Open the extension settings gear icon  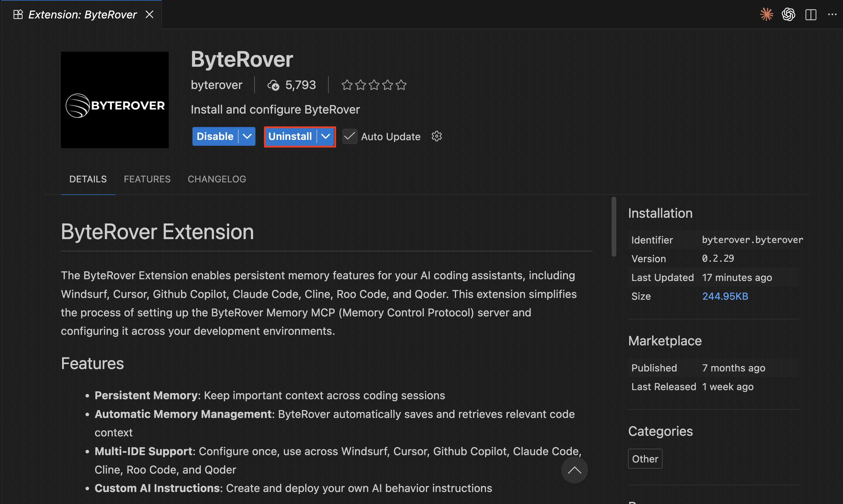pos(437,136)
